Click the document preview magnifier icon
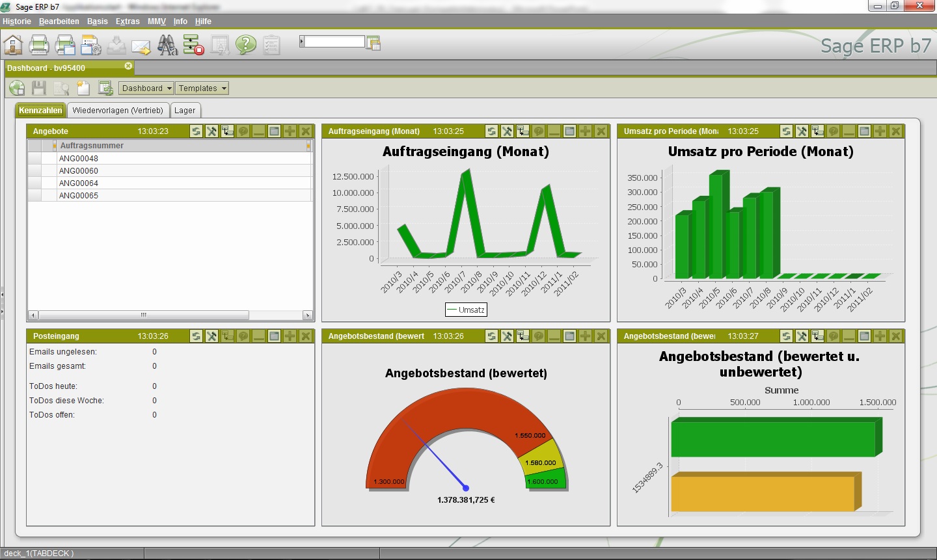Viewport: 937px width, 560px height. click(x=61, y=88)
